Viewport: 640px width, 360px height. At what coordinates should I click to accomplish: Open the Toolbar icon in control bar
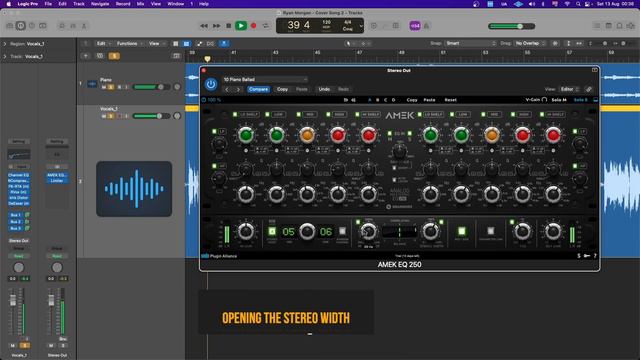pyautogui.click(x=42, y=26)
